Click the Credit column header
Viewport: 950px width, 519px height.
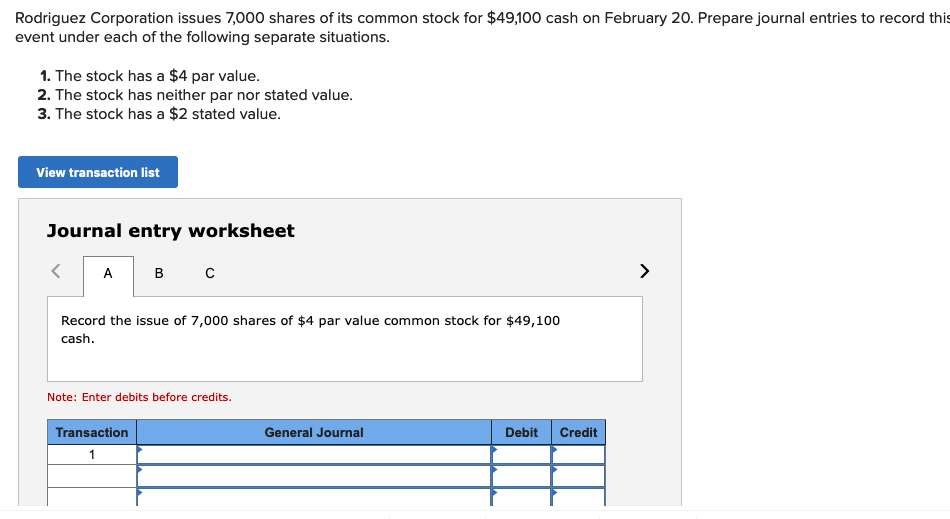click(x=579, y=432)
